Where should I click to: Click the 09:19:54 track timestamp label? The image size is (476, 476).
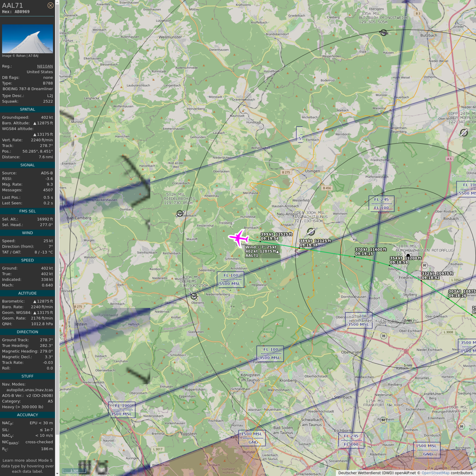coord(269,238)
